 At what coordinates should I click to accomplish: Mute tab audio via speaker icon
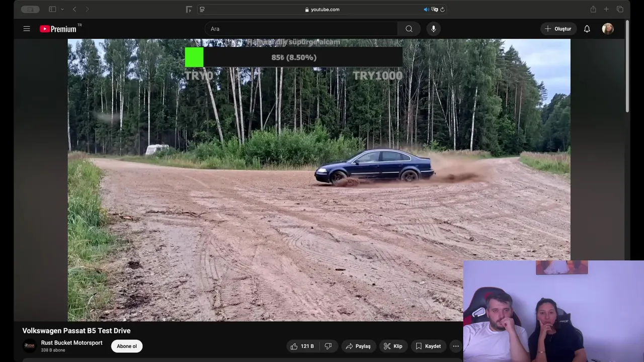426,9
